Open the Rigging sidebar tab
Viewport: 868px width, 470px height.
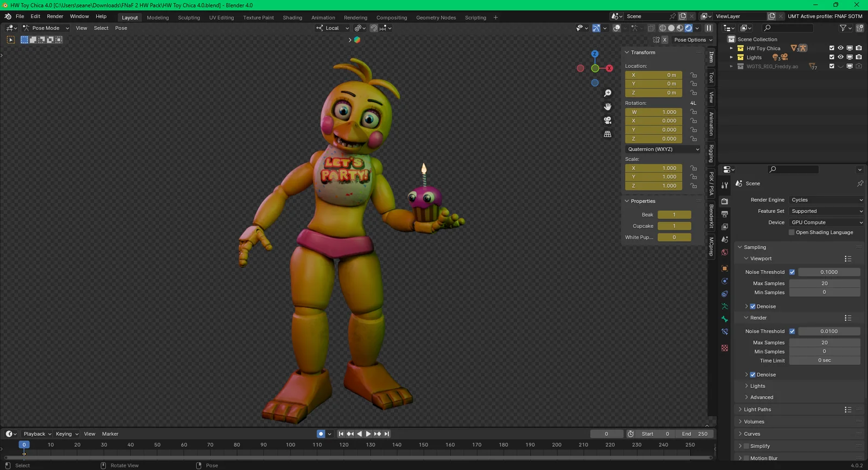tap(711, 154)
